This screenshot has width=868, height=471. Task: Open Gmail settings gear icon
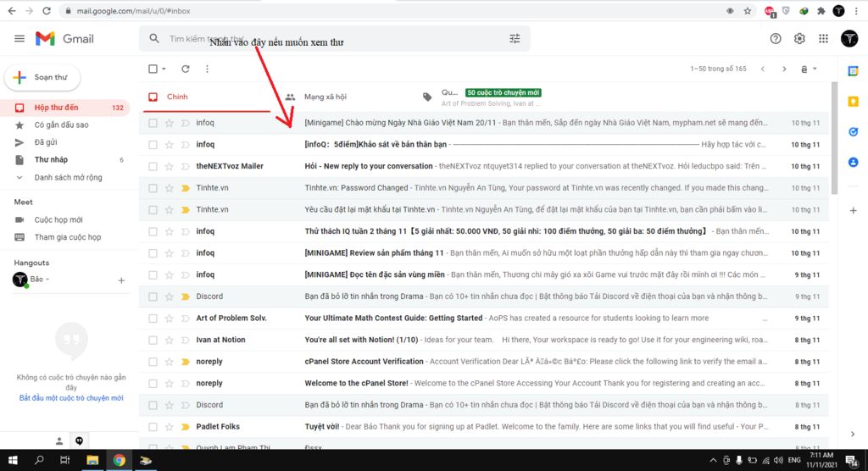[799, 39]
